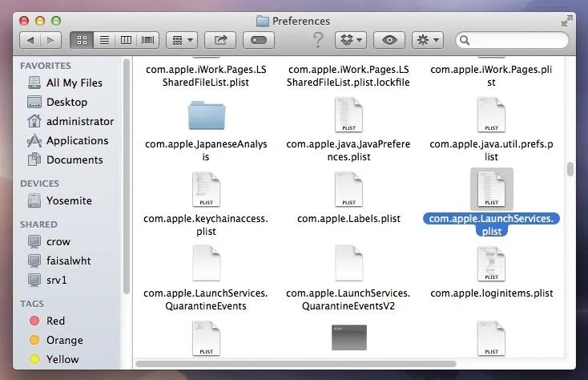
Task: Click com.apple.iWork.Pages.plist file name
Action: (x=491, y=76)
